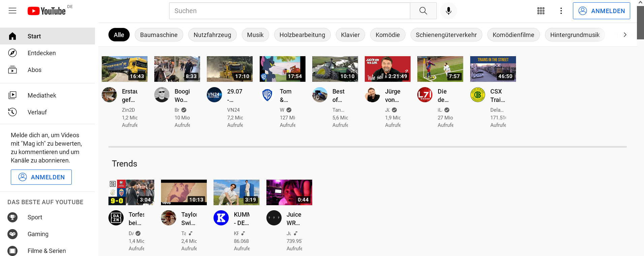Screen dimensions: 644x256
Task: Focus the Suchen search field
Action: [290, 11]
